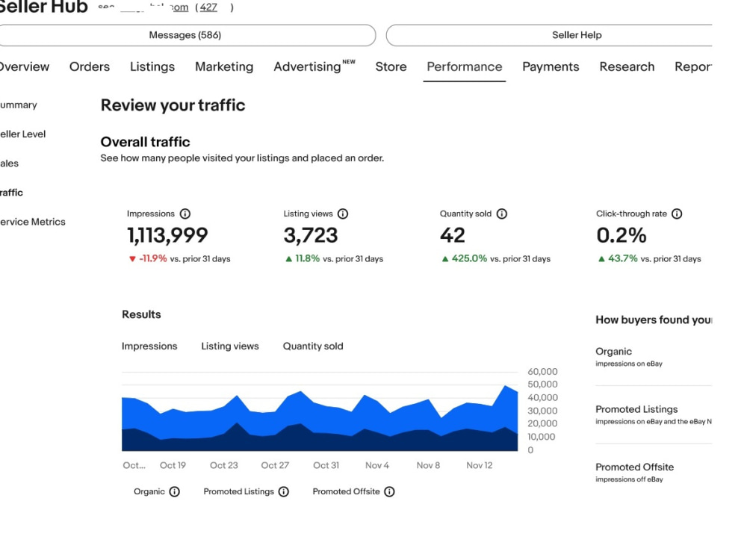747x560 pixels.
Task: Click the Impressions value 1,113,999
Action: click(x=167, y=235)
